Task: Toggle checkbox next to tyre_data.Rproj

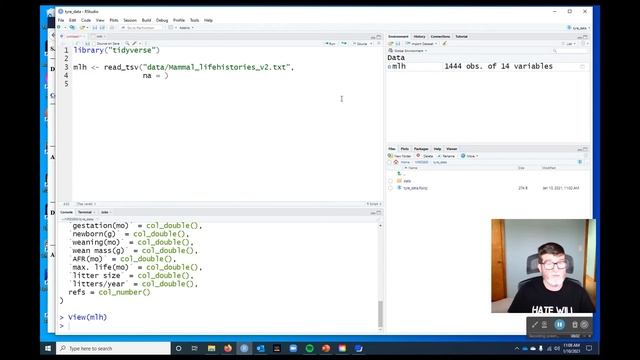Action: point(390,188)
